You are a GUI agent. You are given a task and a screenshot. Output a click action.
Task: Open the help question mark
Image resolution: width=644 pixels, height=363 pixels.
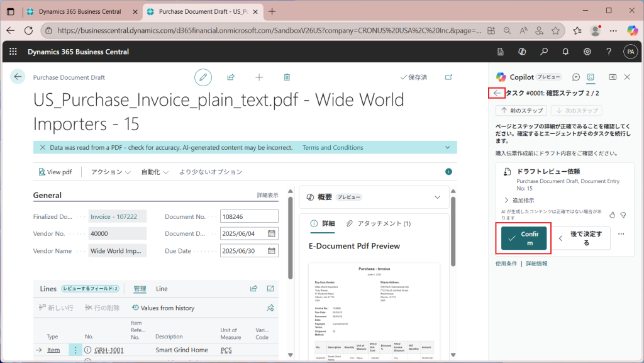(x=609, y=52)
